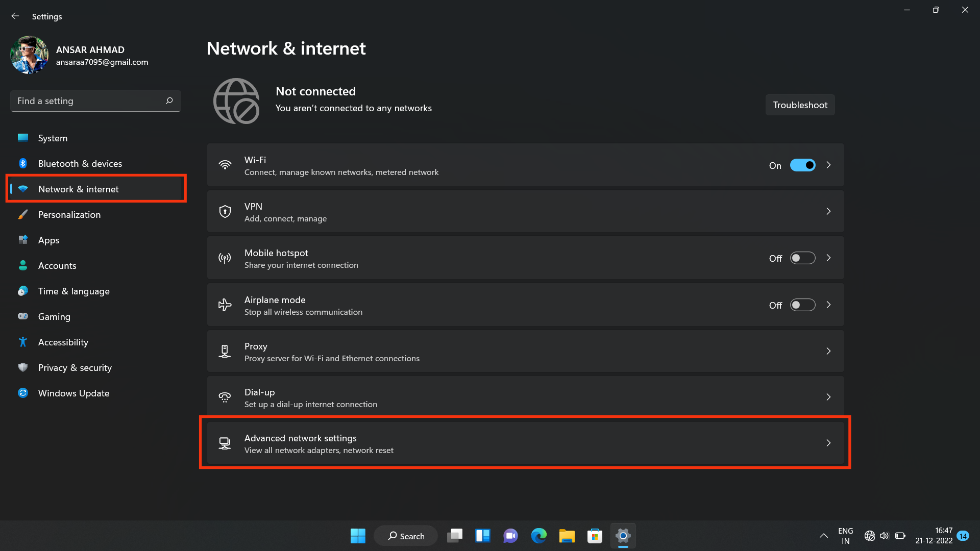Click the battery tray icon
This screenshot has width=980, height=551.
(x=900, y=536)
